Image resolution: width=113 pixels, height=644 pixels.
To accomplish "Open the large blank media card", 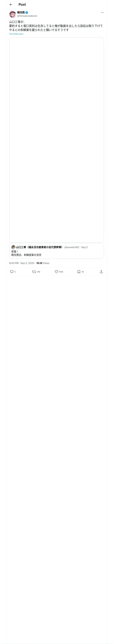I will tap(56, 140).
